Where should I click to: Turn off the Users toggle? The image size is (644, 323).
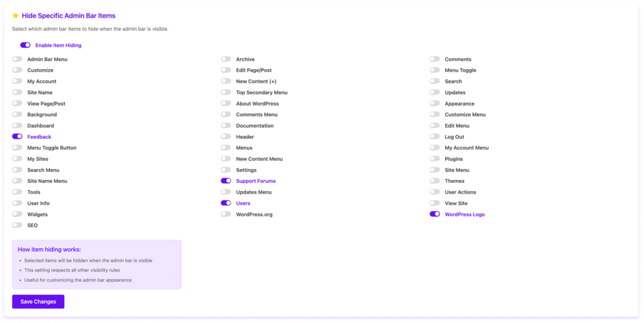pyautogui.click(x=226, y=203)
